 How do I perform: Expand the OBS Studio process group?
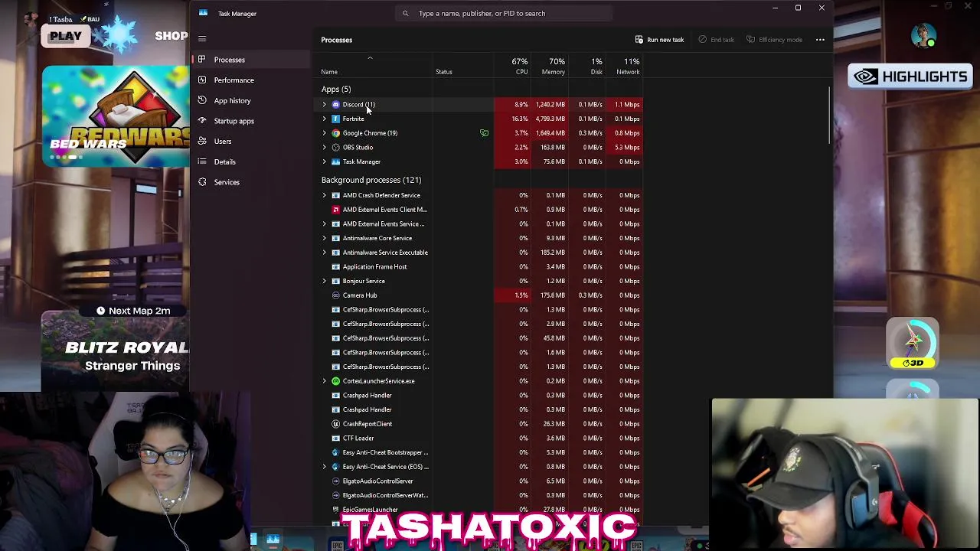coord(324,147)
